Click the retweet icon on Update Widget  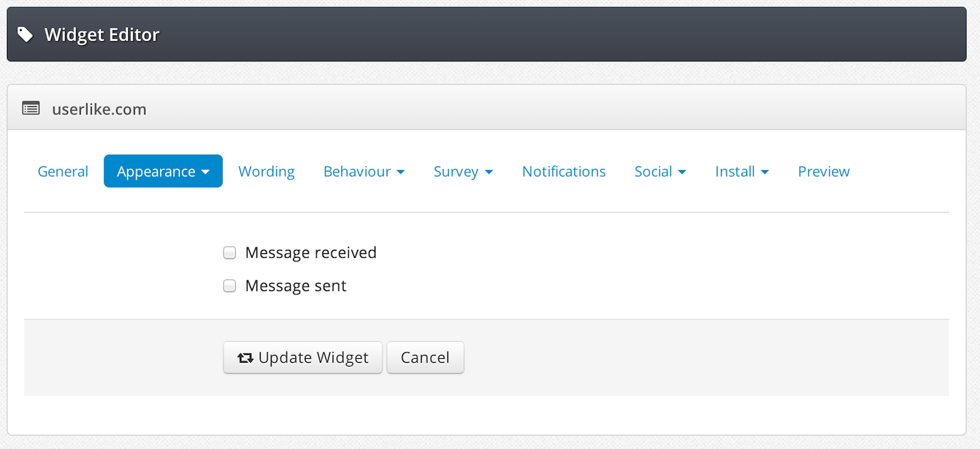(246, 358)
